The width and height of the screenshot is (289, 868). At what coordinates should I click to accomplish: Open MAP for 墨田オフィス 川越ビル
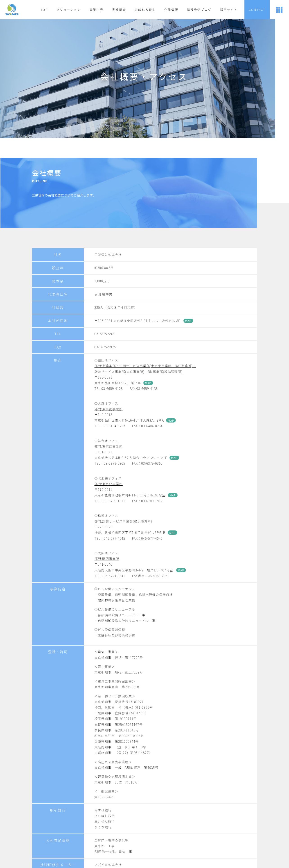coord(148,383)
